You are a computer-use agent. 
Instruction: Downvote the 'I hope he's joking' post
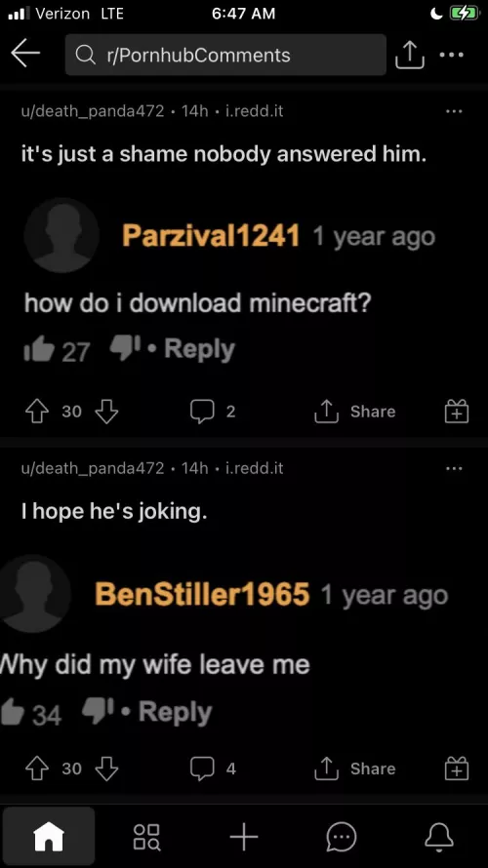107,769
